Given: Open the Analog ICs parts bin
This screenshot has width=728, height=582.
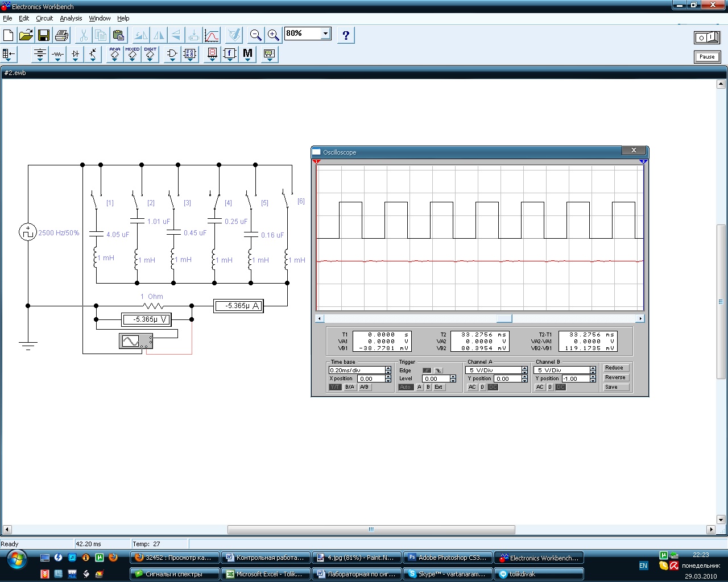Looking at the screenshot, I should pyautogui.click(x=115, y=55).
